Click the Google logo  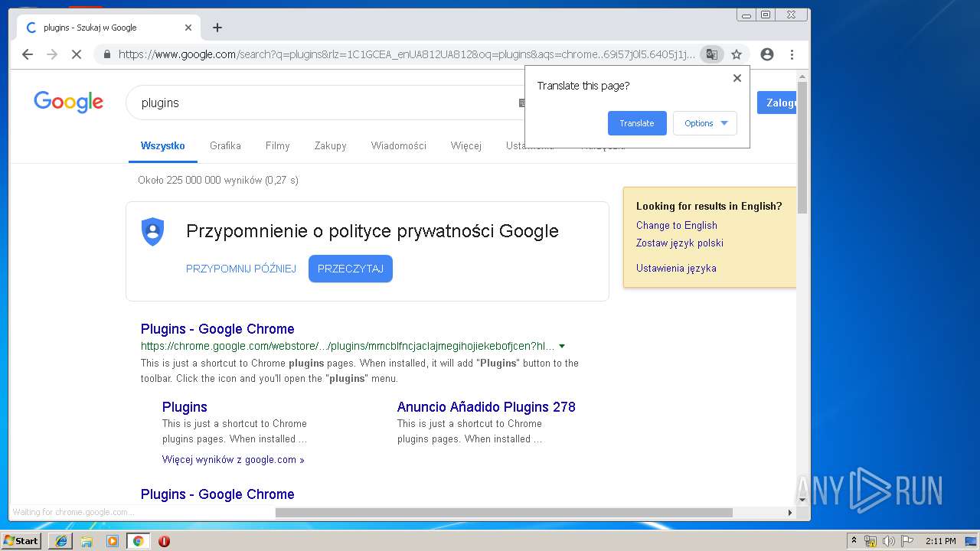click(68, 102)
